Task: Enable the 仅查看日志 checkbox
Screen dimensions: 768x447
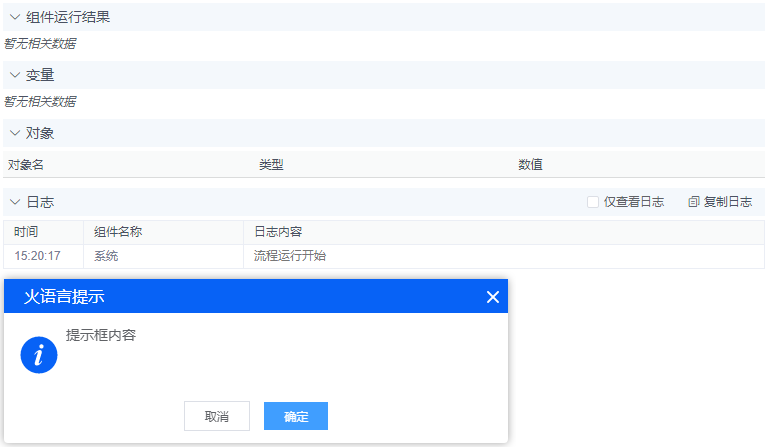Action: pyautogui.click(x=593, y=202)
